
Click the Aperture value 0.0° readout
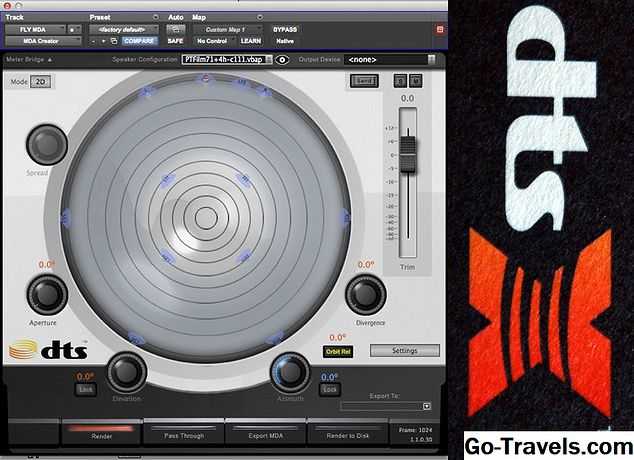point(46,265)
